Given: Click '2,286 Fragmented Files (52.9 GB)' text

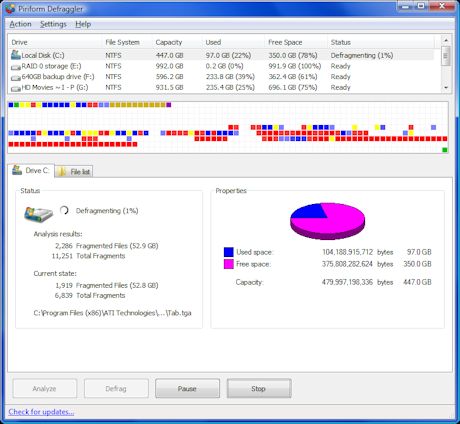Looking at the screenshot, I should coord(107,246).
